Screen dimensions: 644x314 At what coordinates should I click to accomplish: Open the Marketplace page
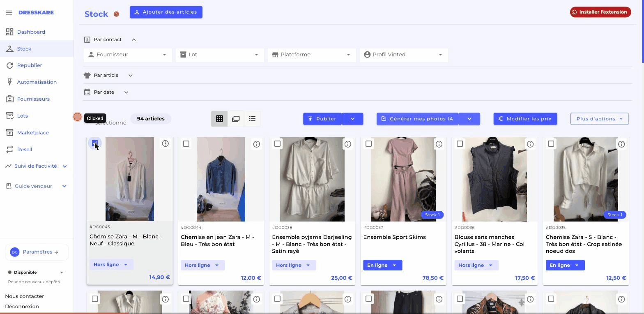(33, 133)
